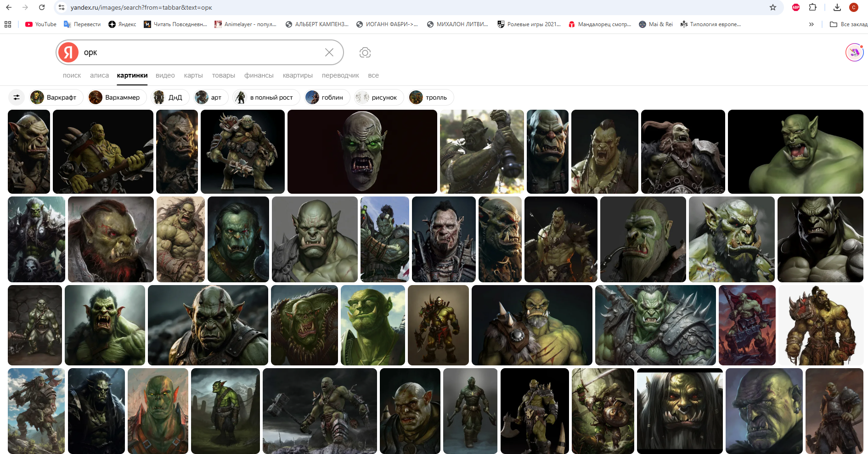This screenshot has height=454, width=868.
Task: Open the long black-haired orc face thumbnail
Action: coord(680,411)
